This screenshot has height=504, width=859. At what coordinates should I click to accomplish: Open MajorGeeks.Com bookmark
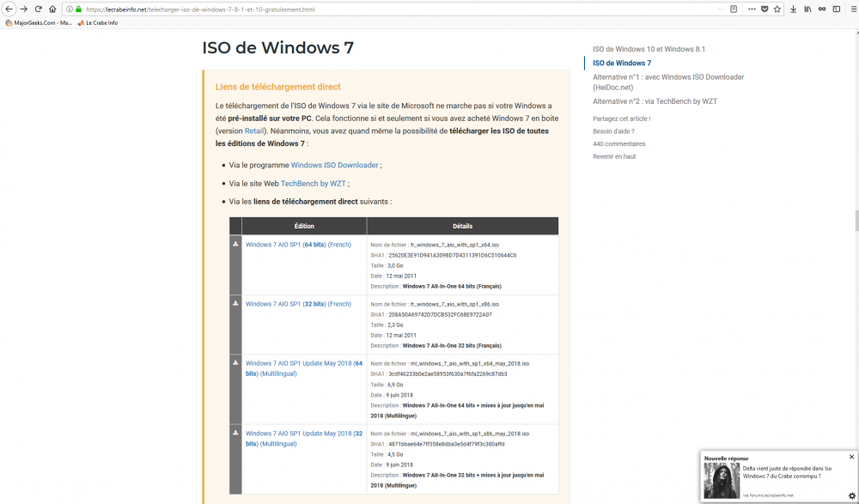(x=38, y=22)
